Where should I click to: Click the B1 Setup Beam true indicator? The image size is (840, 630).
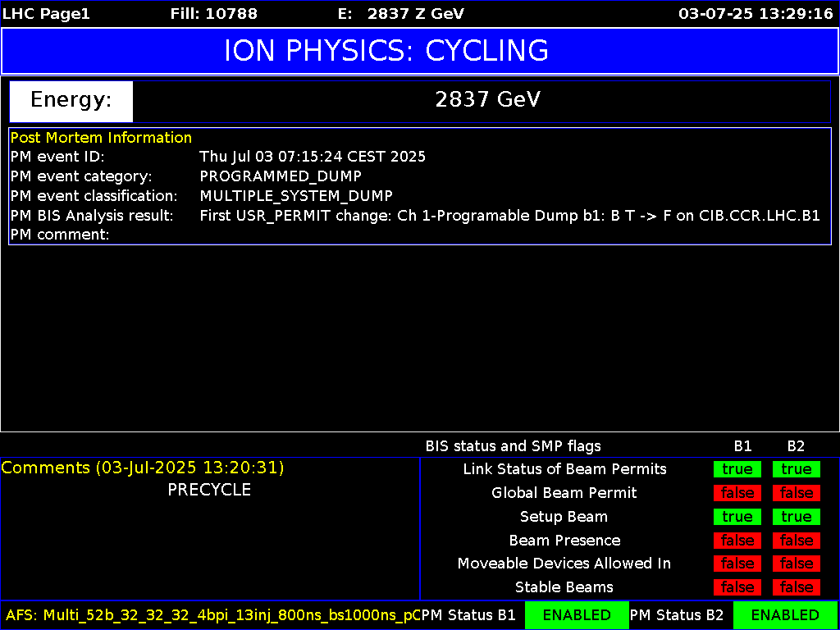tap(737, 517)
